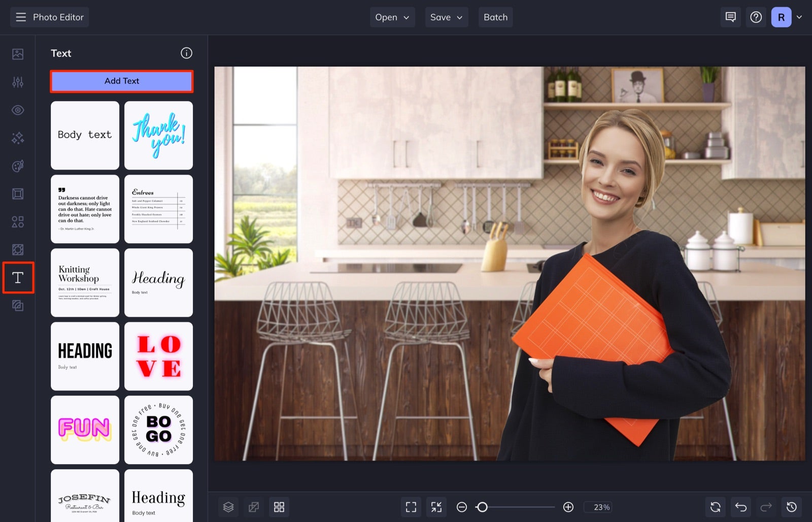
Task: Open the Save dropdown
Action: click(x=446, y=17)
